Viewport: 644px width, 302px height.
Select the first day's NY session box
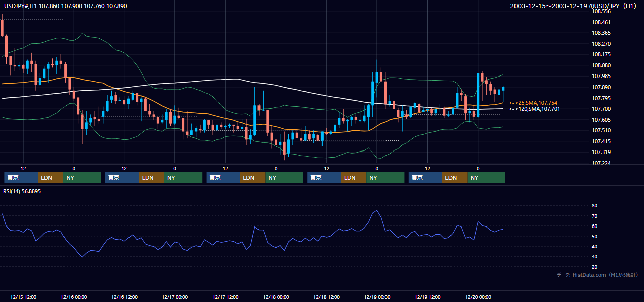(82, 178)
